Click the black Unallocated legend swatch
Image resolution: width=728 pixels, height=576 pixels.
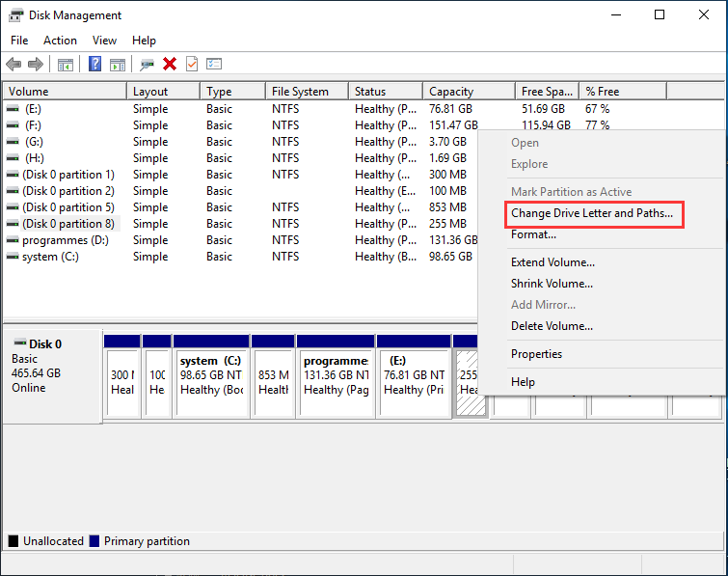pos(13,541)
